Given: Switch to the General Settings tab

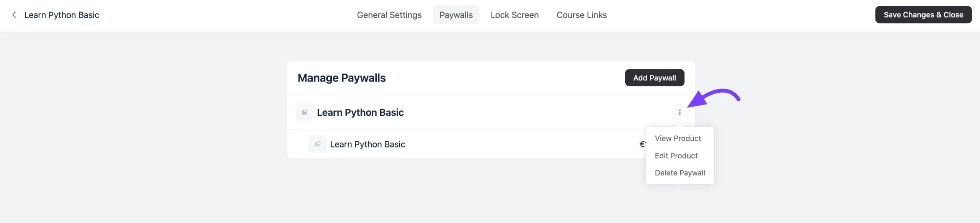Looking at the screenshot, I should (389, 15).
